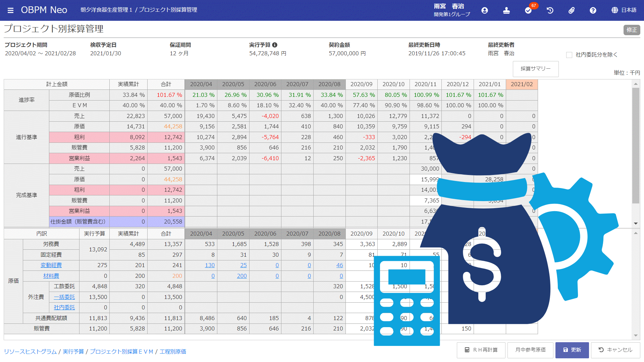Click the キャンセル button

[x=615, y=350]
